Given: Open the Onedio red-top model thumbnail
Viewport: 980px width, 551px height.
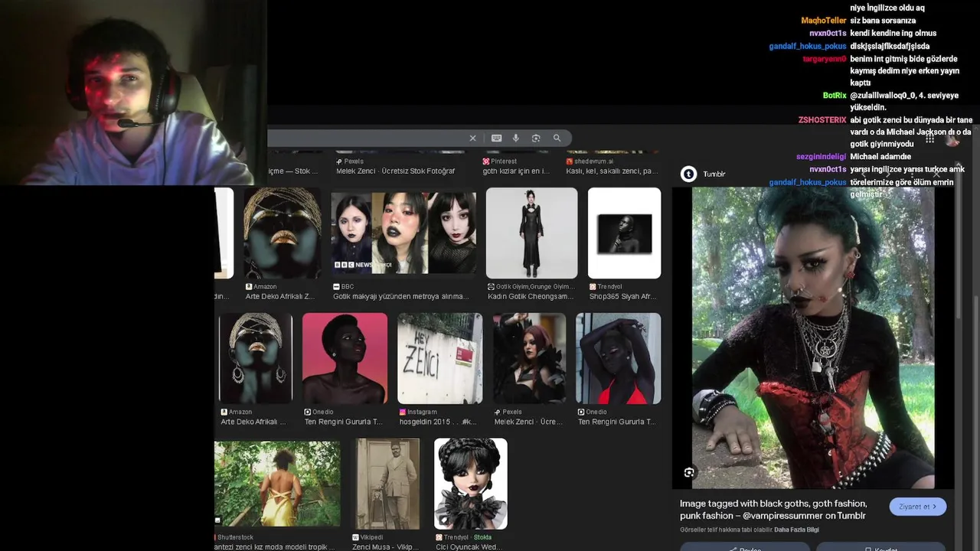Looking at the screenshot, I should pos(618,358).
